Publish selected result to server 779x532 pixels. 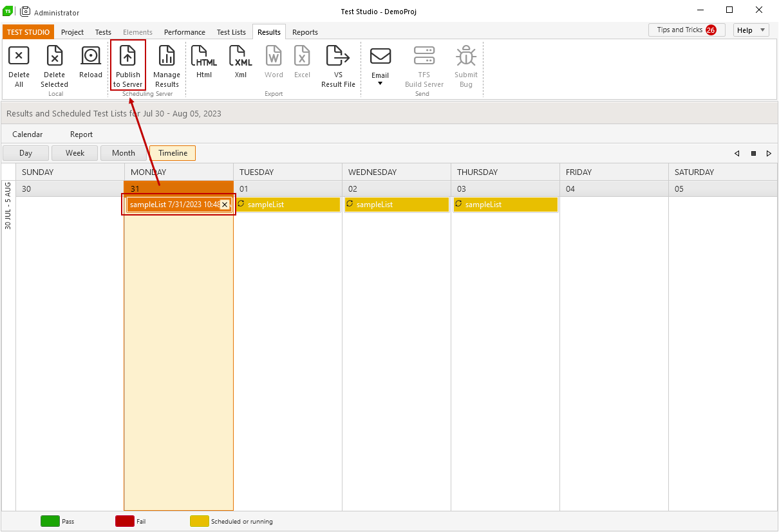[127, 65]
